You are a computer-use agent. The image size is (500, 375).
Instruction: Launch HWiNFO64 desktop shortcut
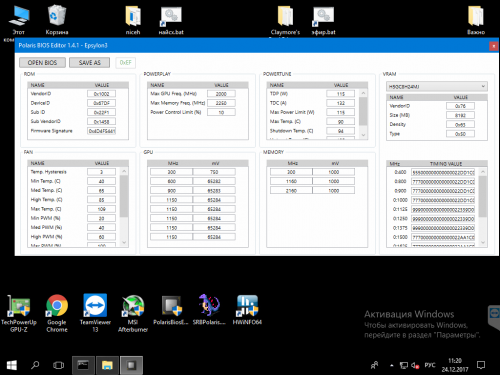(x=247, y=310)
